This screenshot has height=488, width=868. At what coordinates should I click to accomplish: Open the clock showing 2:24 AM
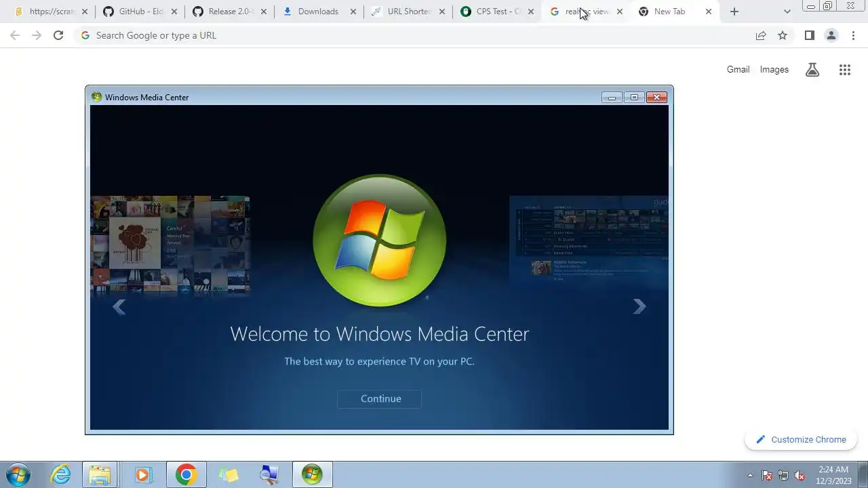pos(833,475)
